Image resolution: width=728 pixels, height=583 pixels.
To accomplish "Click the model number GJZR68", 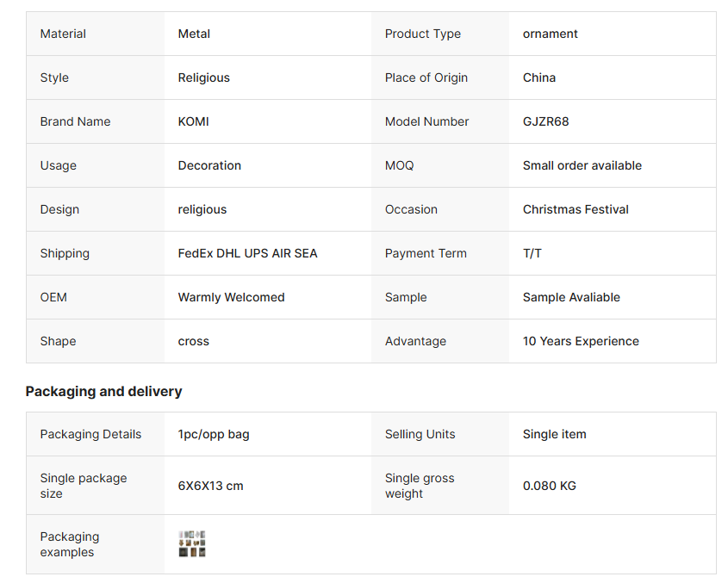I will (545, 121).
